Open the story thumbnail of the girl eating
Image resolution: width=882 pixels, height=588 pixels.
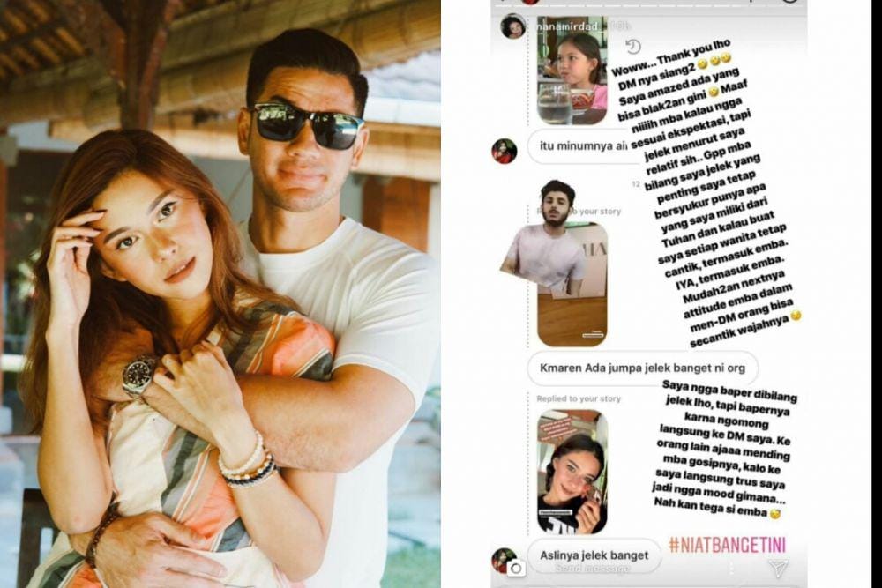pyautogui.click(x=572, y=71)
